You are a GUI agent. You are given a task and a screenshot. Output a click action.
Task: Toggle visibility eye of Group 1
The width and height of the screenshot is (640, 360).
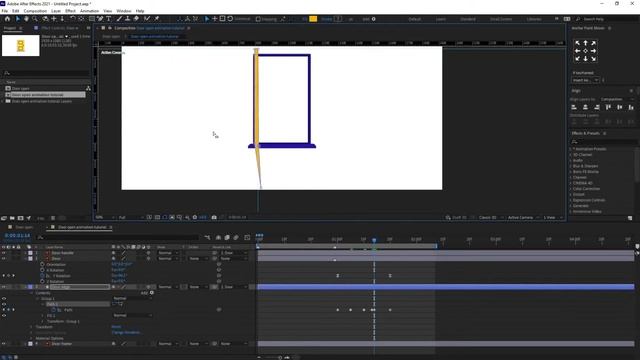(x=4, y=298)
